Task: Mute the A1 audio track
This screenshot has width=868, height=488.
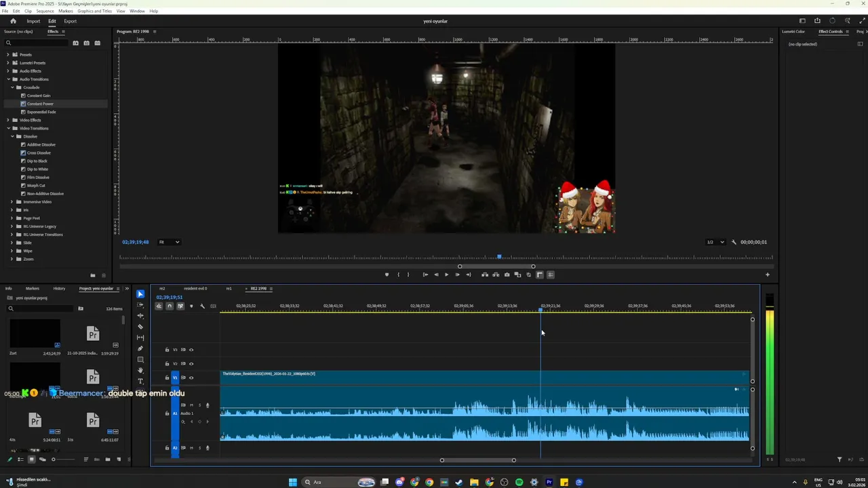Action: click(191, 405)
